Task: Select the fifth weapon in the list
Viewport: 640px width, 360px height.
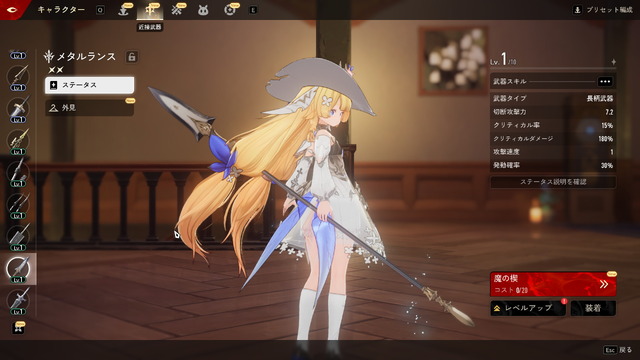Action: coord(18,173)
